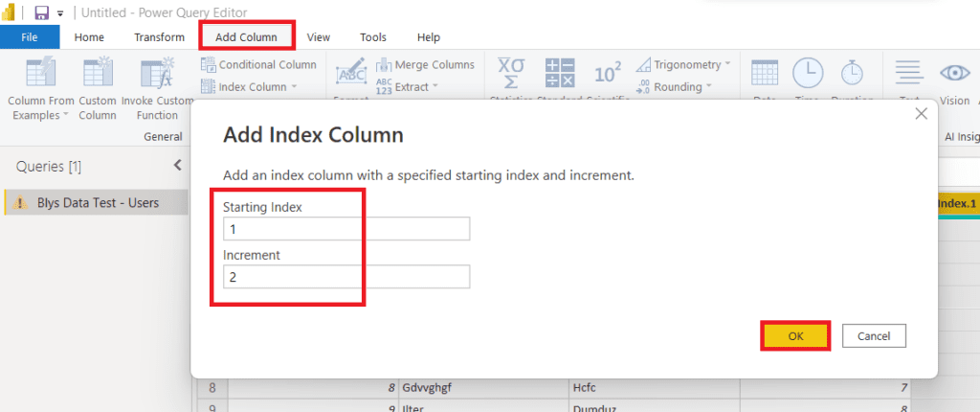Click the Invoke Custom Function icon
This screenshot has height=412, width=980.
tap(157, 72)
